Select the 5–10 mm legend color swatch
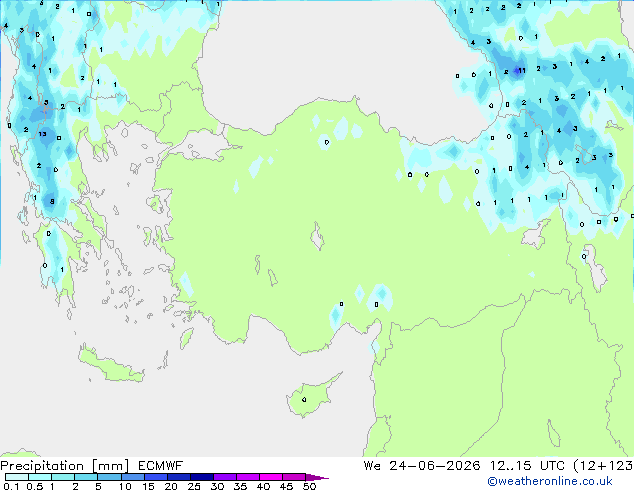634x490 pixels. tap(109, 477)
